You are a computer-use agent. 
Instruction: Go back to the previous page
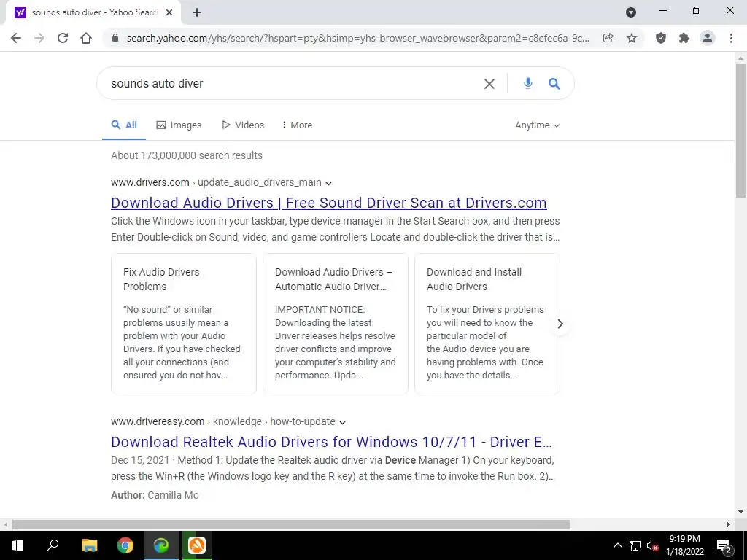click(x=16, y=38)
